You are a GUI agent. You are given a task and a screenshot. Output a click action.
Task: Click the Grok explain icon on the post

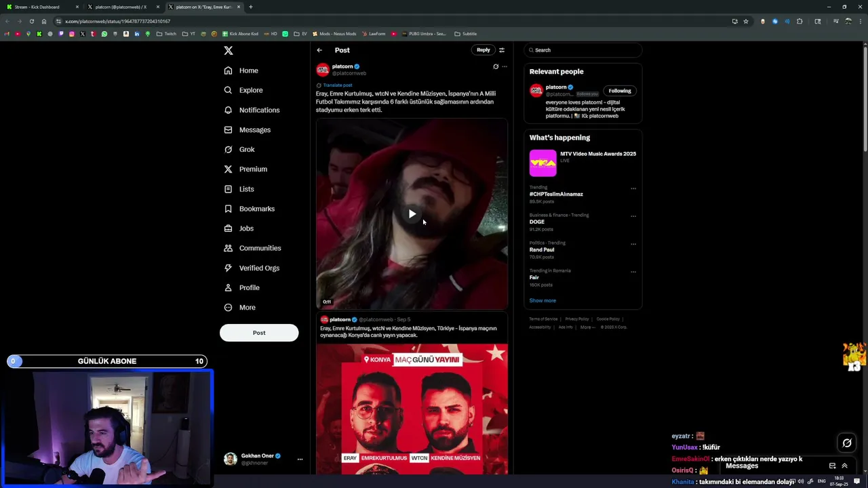496,66
